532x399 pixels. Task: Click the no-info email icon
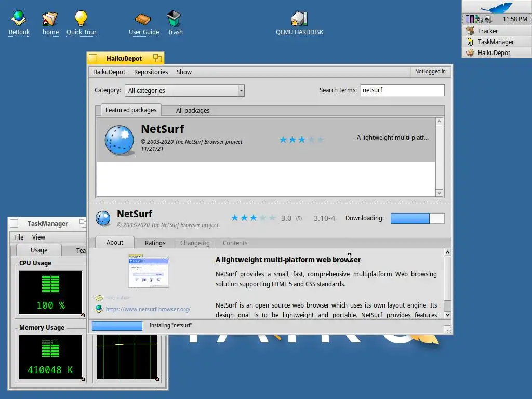point(99,298)
